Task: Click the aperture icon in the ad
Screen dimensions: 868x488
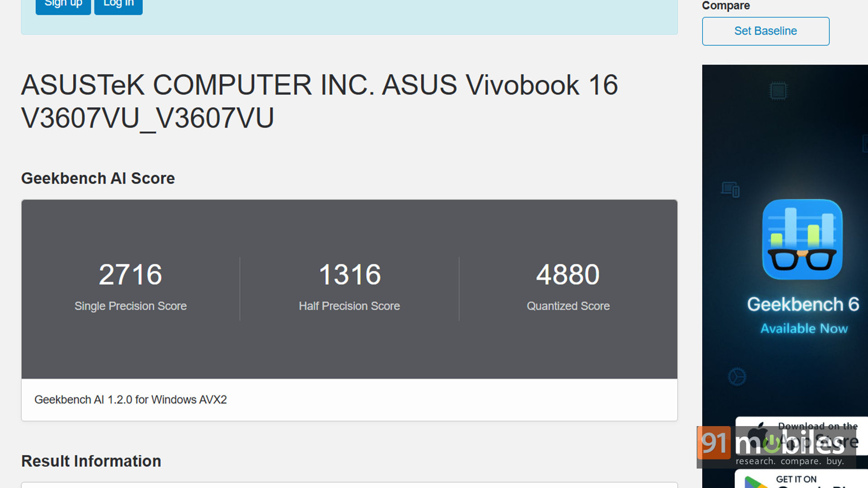Action: [737, 376]
